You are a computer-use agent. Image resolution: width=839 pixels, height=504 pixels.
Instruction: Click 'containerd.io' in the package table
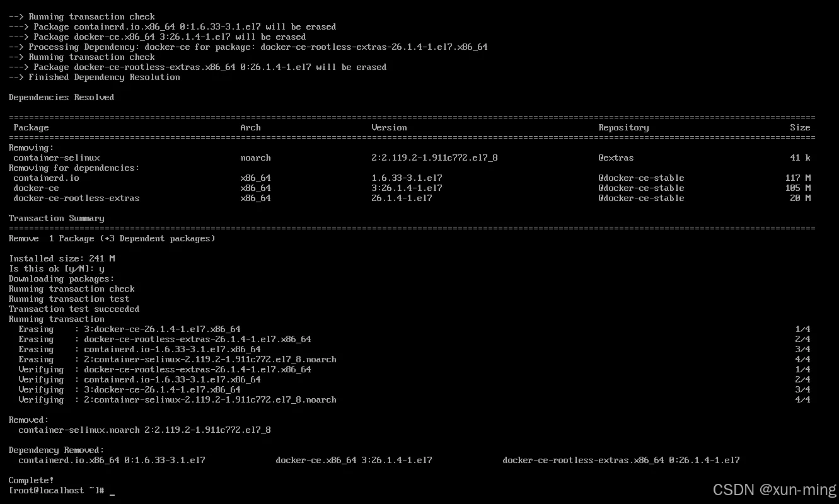click(x=46, y=178)
